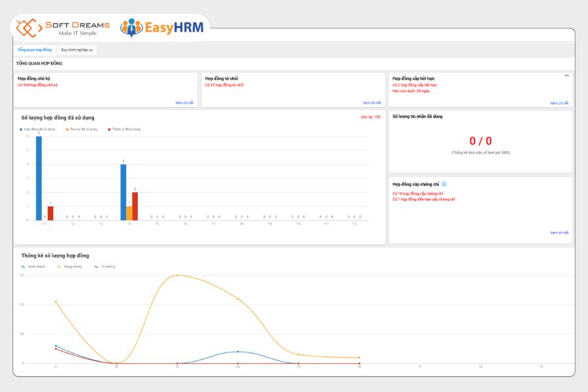Open Xem chi tiết in Hợp đồng sắp hết hạn card
Image resolution: width=588 pixels, height=392 pixels.
coord(559,103)
